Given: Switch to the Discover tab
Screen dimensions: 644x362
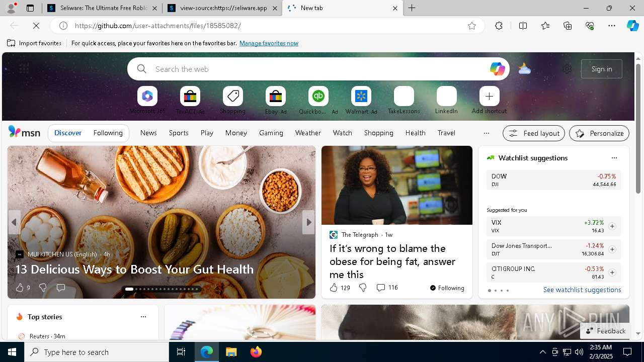Looking at the screenshot, I should [x=68, y=133].
